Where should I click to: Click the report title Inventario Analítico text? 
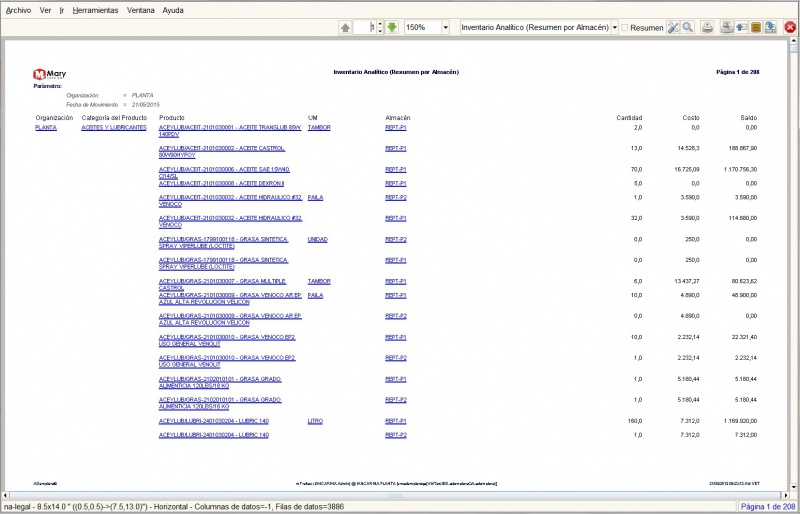point(396,72)
